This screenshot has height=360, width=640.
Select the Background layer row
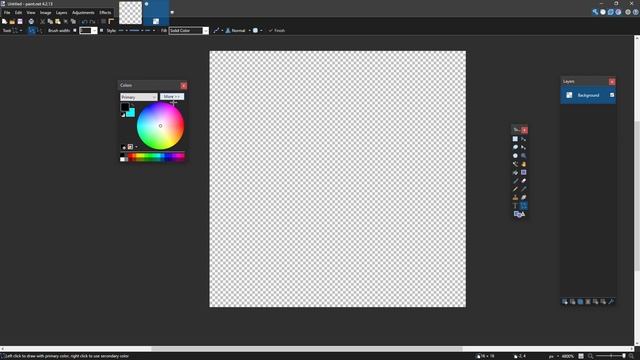click(x=588, y=95)
